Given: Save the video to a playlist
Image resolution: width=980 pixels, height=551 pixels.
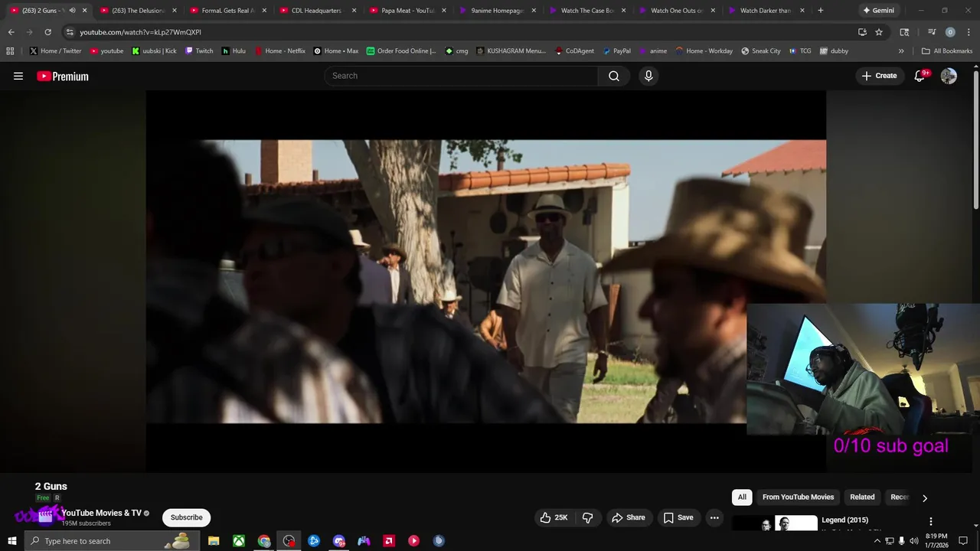Looking at the screenshot, I should coord(678,517).
